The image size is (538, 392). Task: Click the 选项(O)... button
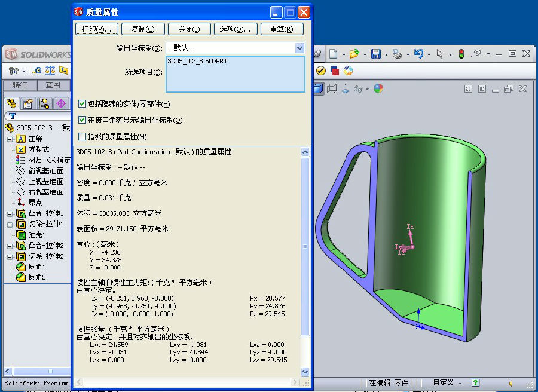pos(236,29)
